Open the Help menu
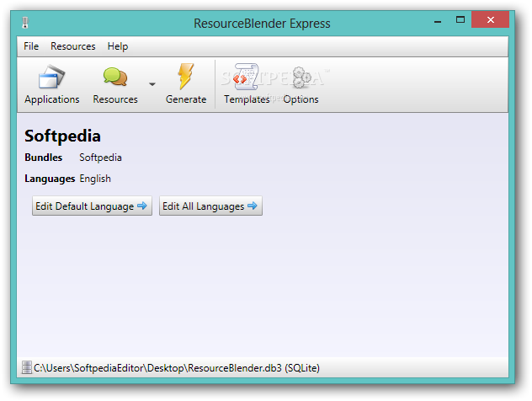The width and height of the screenshot is (532, 401). coord(118,46)
